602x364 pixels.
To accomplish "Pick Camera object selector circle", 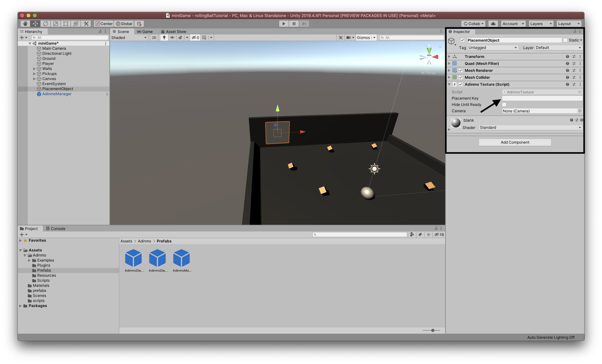I will (580, 111).
